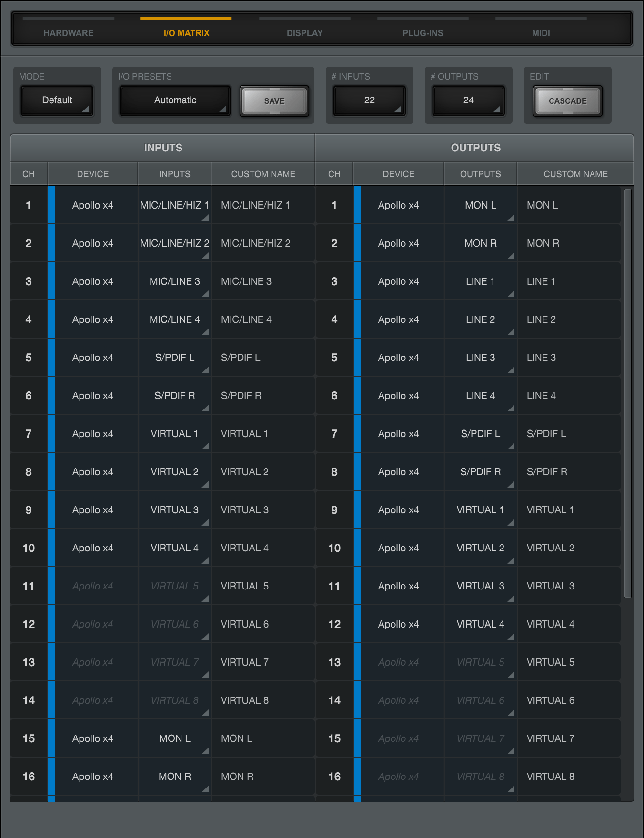Open input channel 16 MON R dropdown
Image resolution: width=644 pixels, height=838 pixels.
175,777
